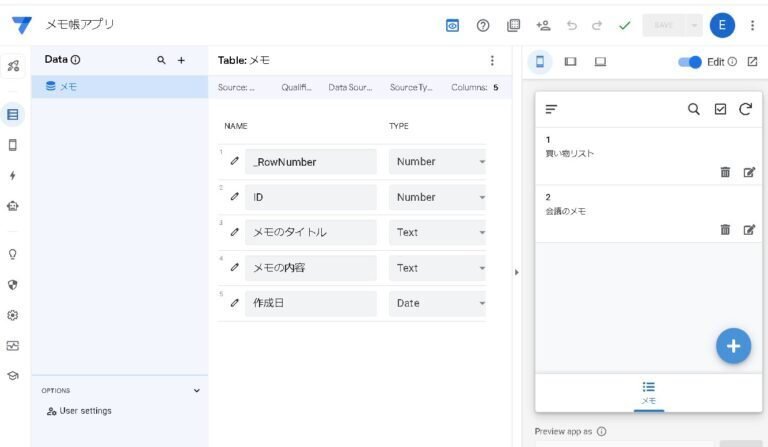
Task: Click the redo arrow icon
Action: 597,25
